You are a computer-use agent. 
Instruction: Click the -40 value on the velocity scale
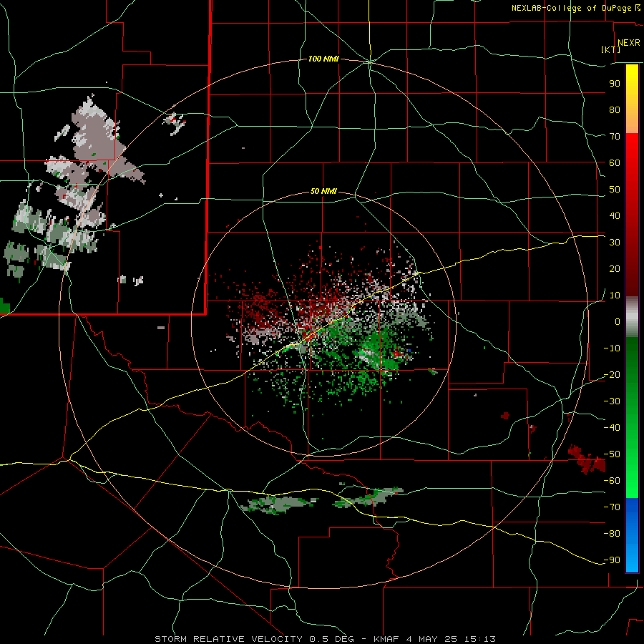pos(612,428)
